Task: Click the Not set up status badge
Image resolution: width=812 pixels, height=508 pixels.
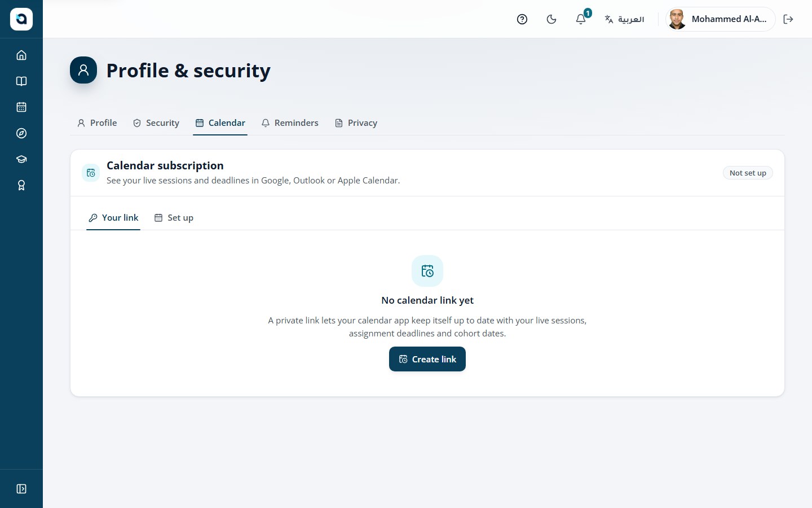Action: pyautogui.click(x=748, y=173)
